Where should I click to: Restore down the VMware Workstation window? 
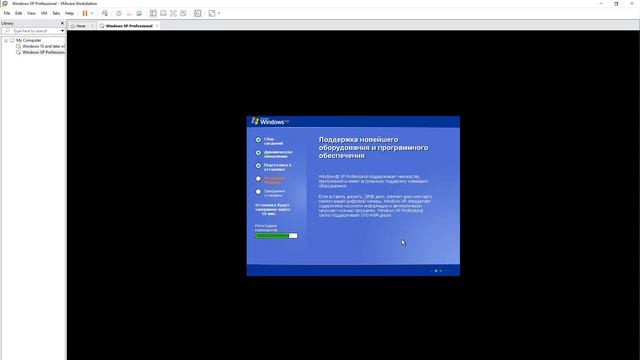616,3
